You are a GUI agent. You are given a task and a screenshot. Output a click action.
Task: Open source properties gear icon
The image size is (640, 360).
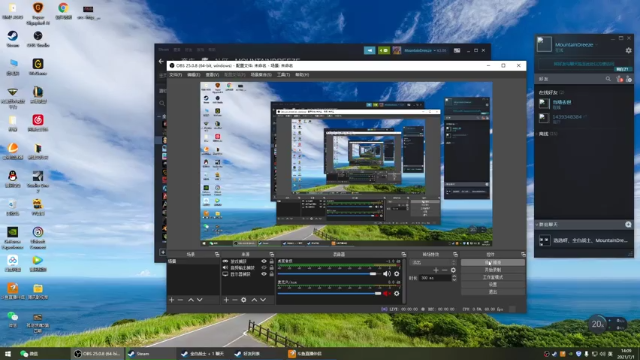click(244, 300)
